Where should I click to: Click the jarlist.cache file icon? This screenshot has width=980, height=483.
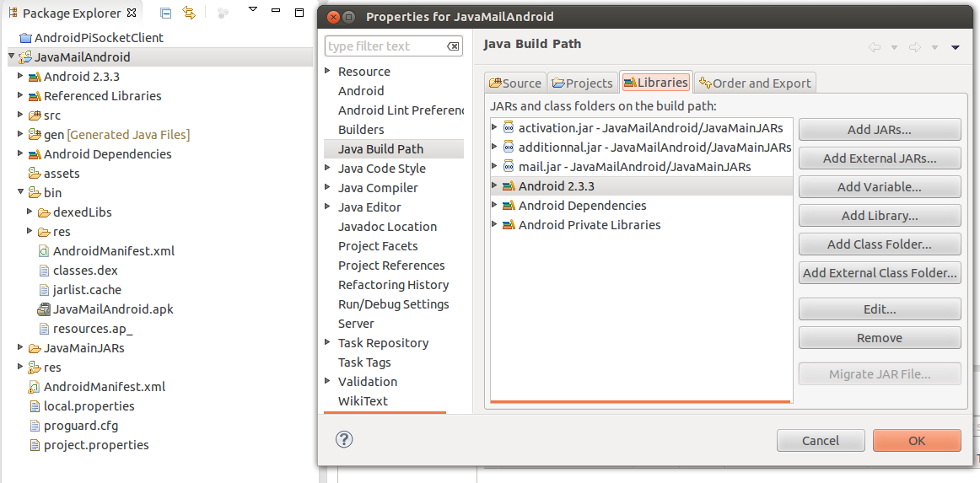(44, 290)
